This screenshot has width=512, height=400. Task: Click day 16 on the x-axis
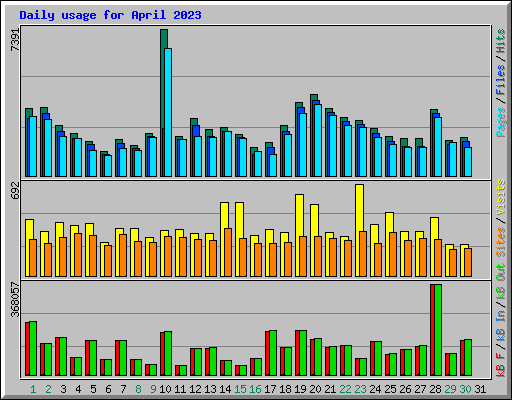coord(255,389)
